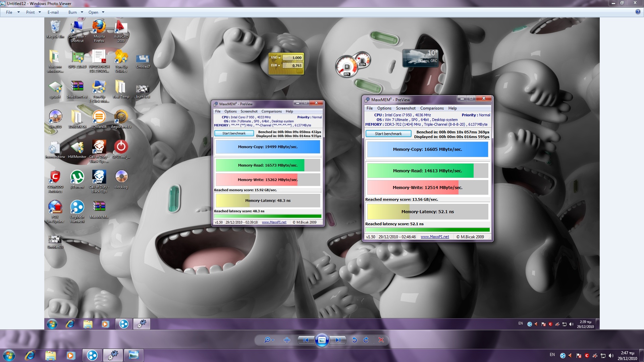Click the Memory-Copy 16605 MByte/sec bar
This screenshot has width=644, height=362.
427,149
